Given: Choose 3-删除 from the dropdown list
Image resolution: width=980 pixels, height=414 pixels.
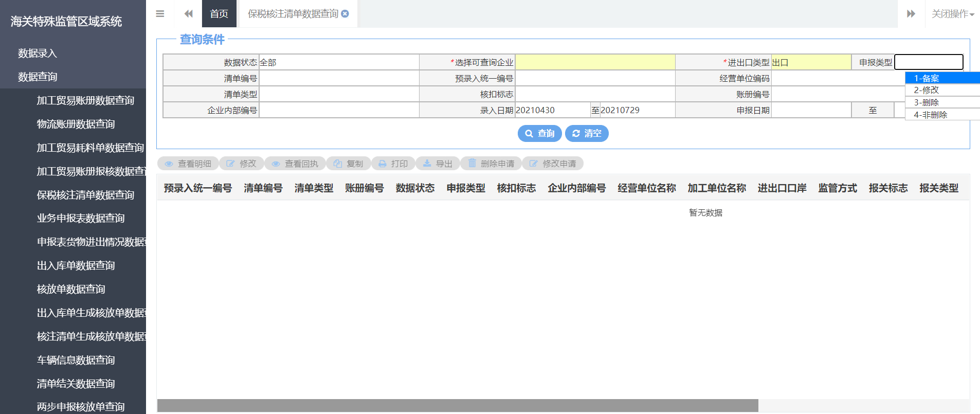Looking at the screenshot, I should pos(942,102).
